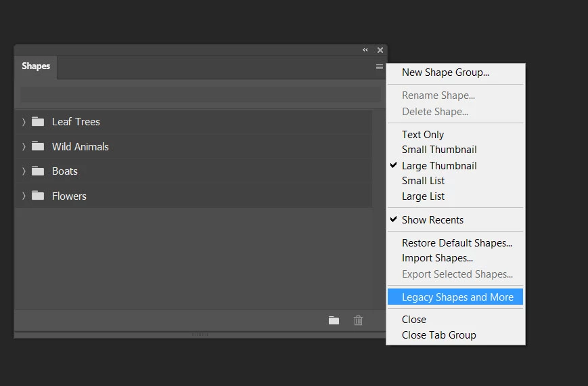The image size is (588, 386).
Task: Select the Leaf Trees group name
Action: [x=76, y=122]
